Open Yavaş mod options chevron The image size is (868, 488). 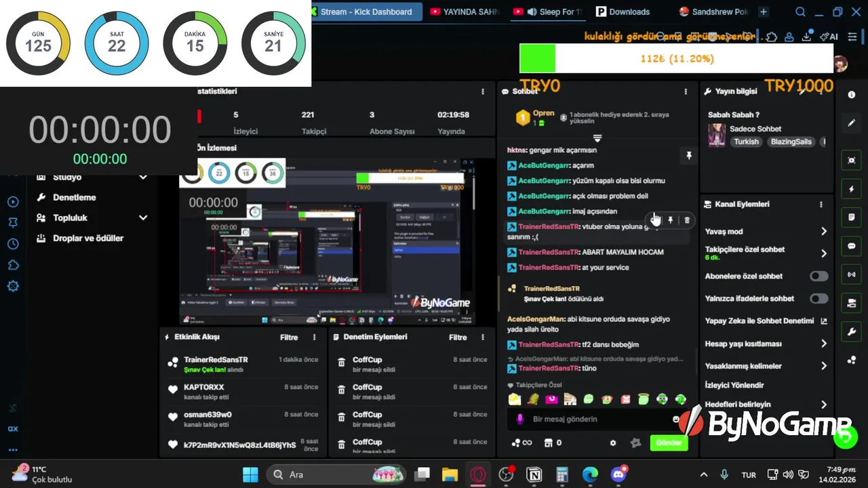coord(823,231)
